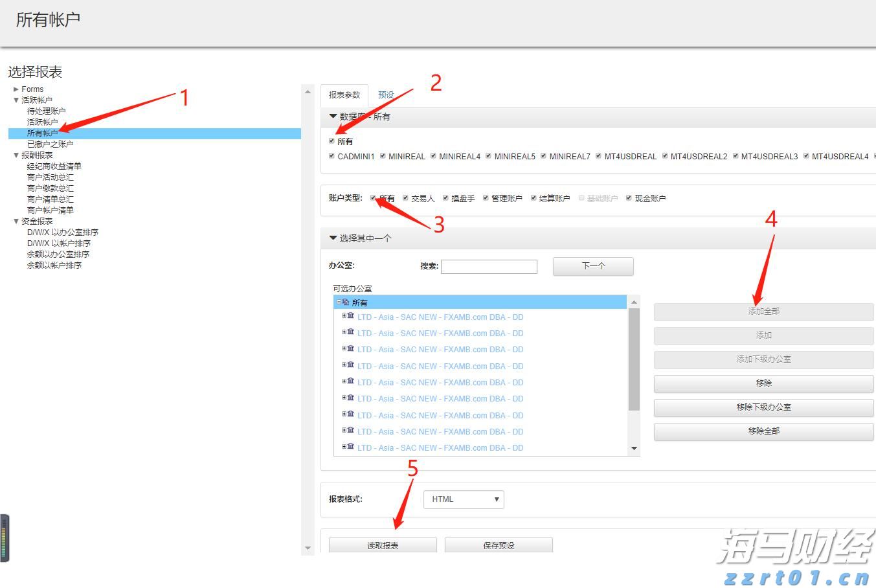The width and height of the screenshot is (876, 588).
Task: Select 已撤户之账户 in the report tree
Action: tap(50, 144)
